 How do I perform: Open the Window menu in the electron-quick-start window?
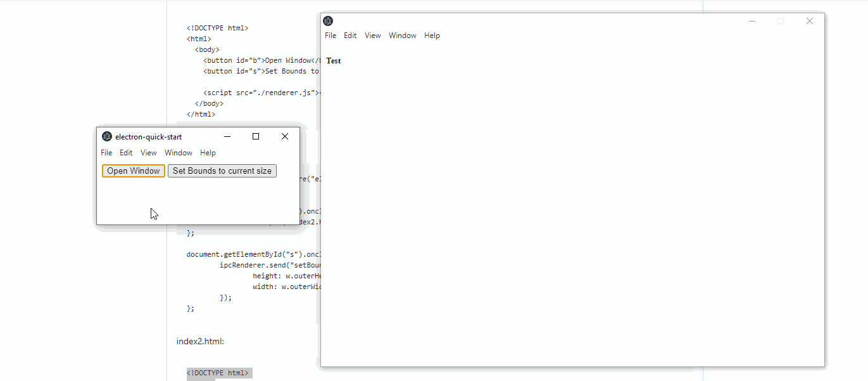(178, 152)
